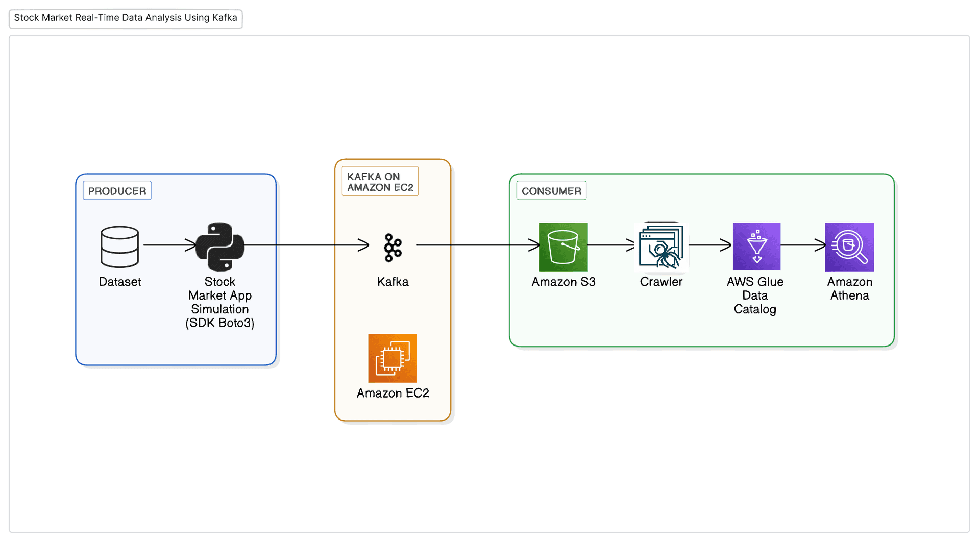Click the green Amazon S3 bucket icon
980x542 pixels.
(x=563, y=247)
